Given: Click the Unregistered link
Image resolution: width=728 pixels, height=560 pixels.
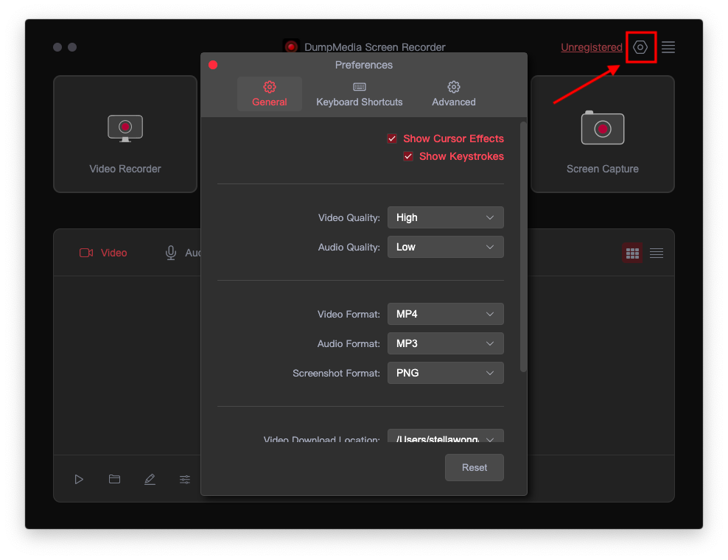Looking at the screenshot, I should tap(592, 47).
